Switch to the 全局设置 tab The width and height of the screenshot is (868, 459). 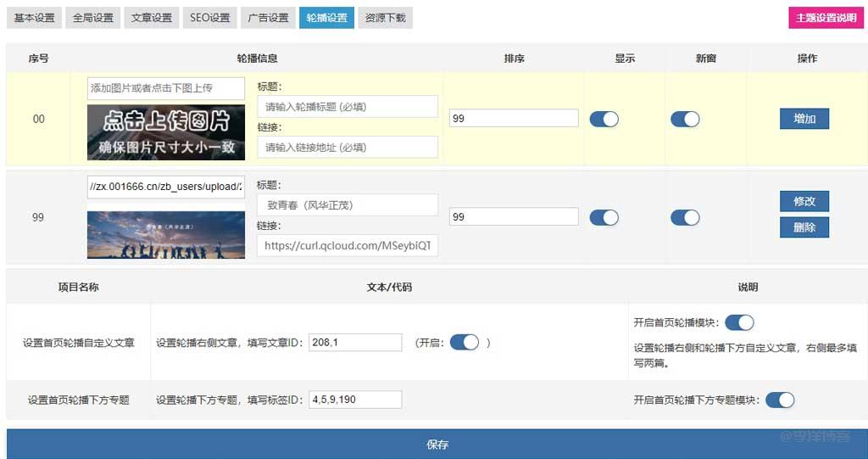pos(92,18)
